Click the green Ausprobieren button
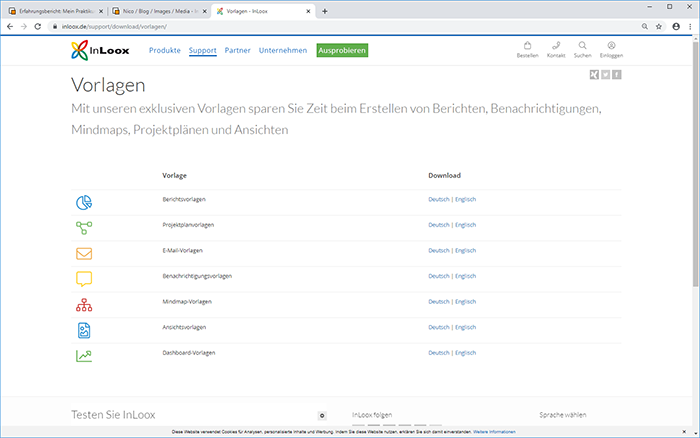Viewport: 700px width, 438px height. 342,50
